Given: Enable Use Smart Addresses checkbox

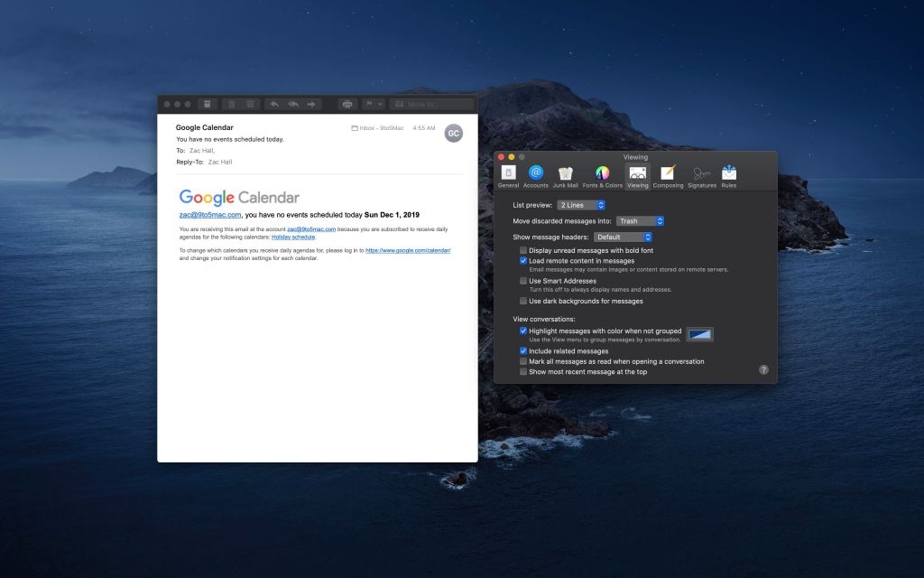Looking at the screenshot, I should 522,281.
